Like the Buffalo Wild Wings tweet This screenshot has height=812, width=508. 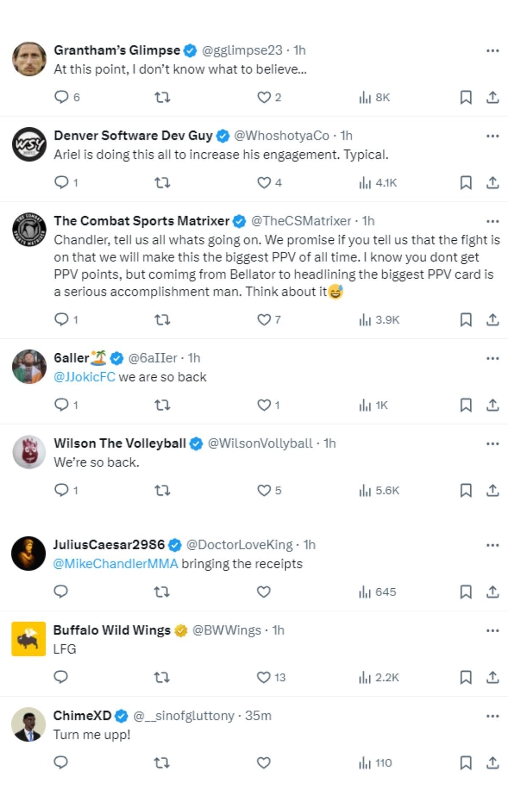pos(264,678)
